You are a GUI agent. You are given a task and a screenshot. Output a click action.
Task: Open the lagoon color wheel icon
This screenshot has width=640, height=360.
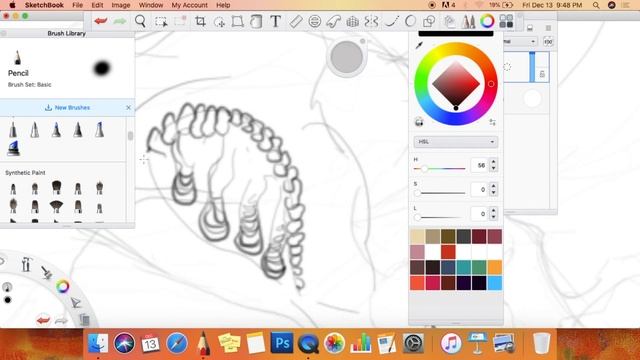pos(62,286)
